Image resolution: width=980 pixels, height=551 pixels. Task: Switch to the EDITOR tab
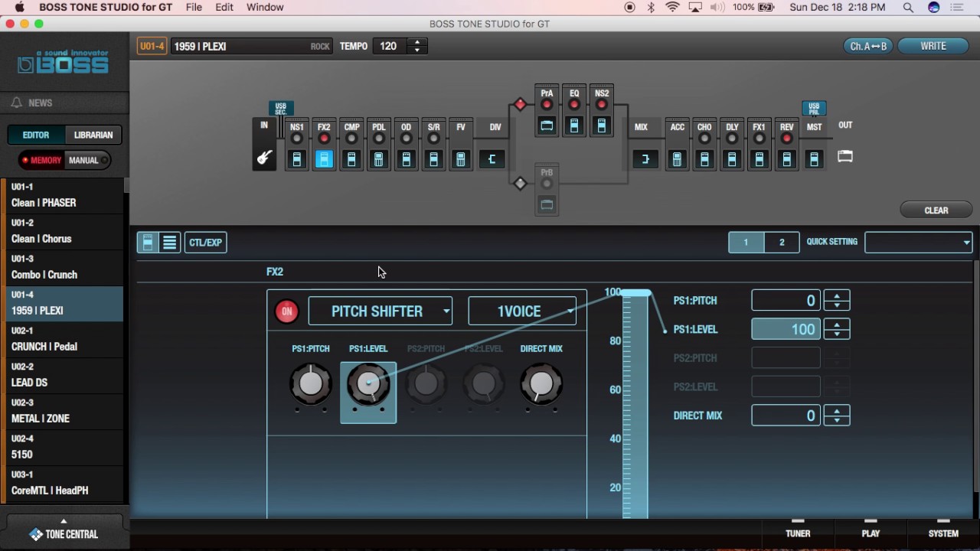[x=36, y=135]
